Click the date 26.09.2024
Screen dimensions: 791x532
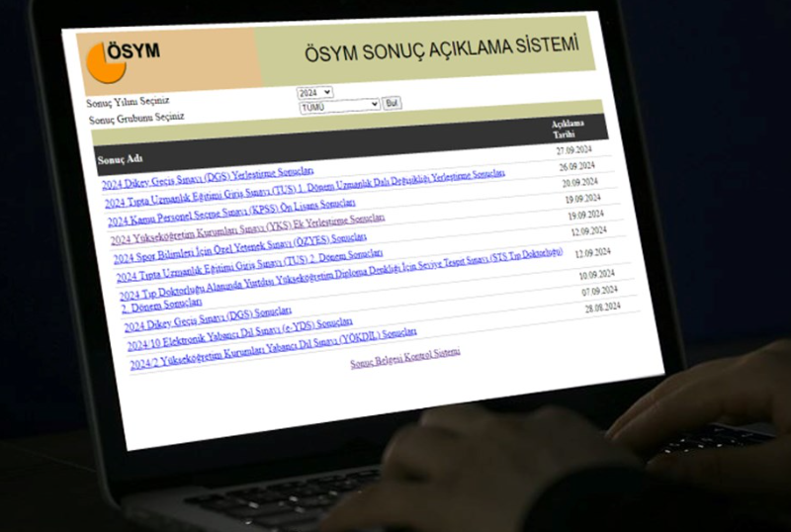(576, 166)
